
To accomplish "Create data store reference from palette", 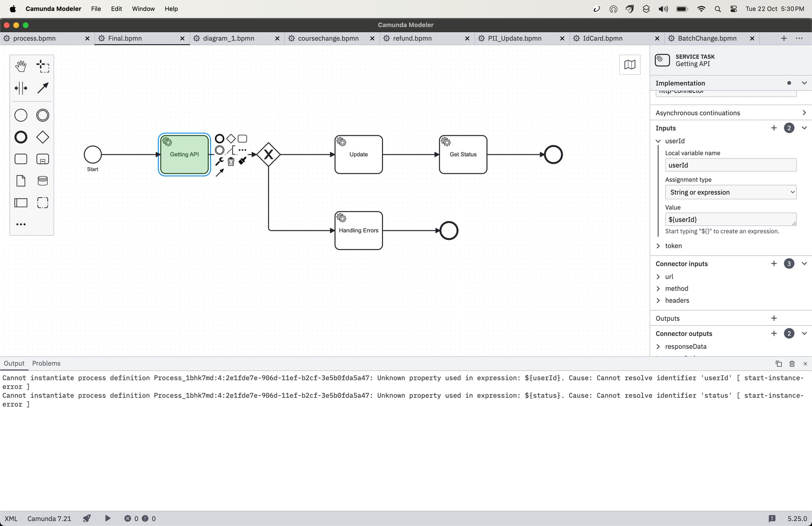I will (x=43, y=181).
